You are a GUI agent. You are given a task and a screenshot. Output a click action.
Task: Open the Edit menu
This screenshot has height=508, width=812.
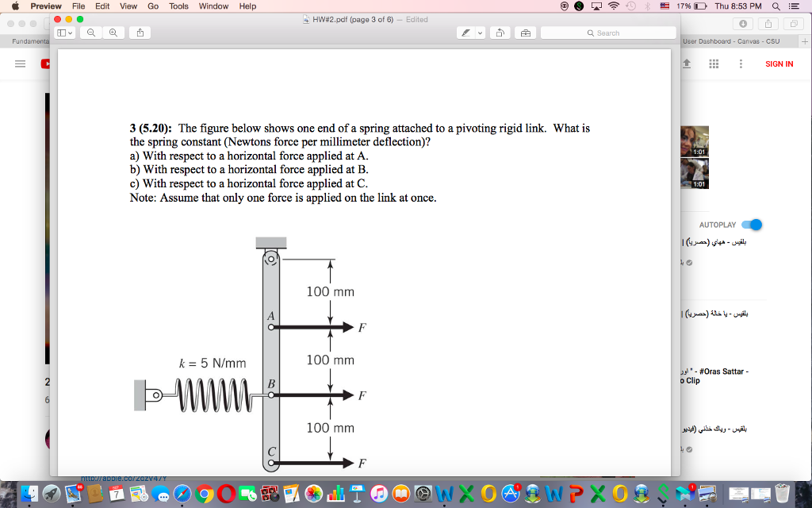coord(102,6)
